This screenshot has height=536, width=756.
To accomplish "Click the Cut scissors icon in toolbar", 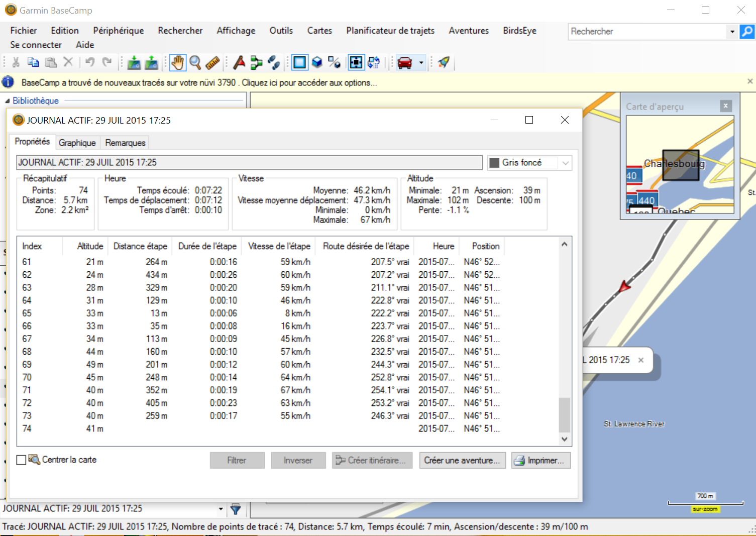I will coord(16,62).
